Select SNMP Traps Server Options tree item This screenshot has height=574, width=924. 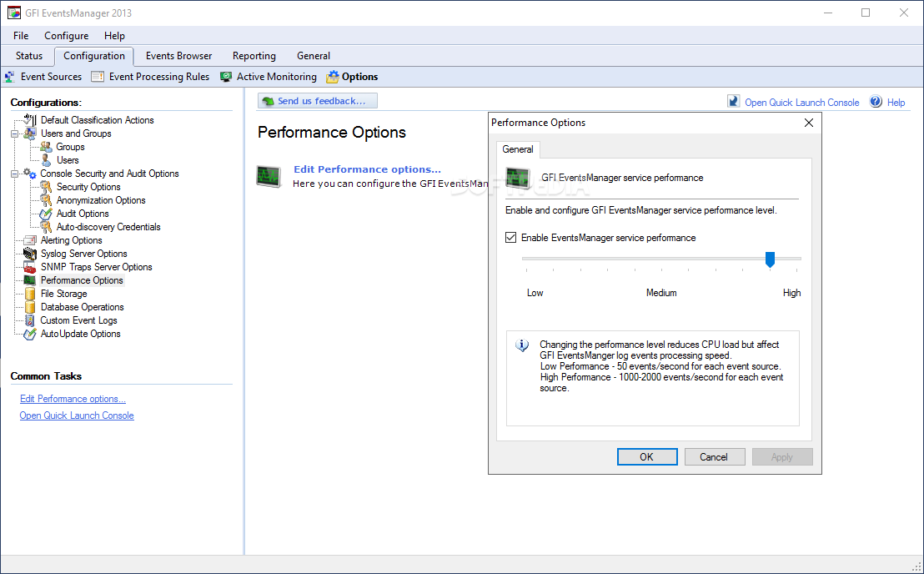(96, 267)
